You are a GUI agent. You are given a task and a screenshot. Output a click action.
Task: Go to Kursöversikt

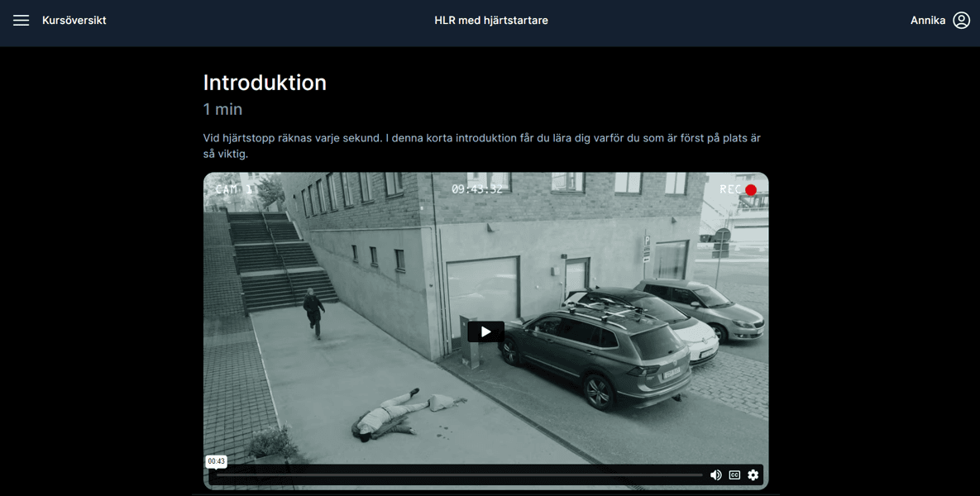[74, 21]
